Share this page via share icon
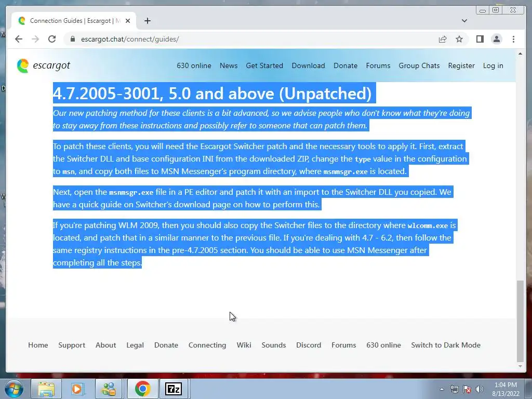Viewport: 532px width, 399px height. coord(443,39)
